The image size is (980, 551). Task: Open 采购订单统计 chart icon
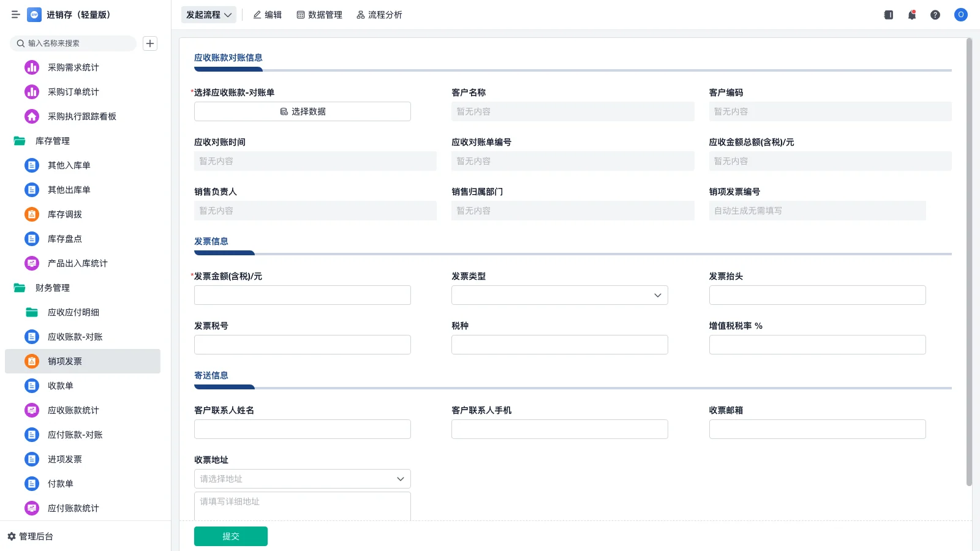click(32, 92)
